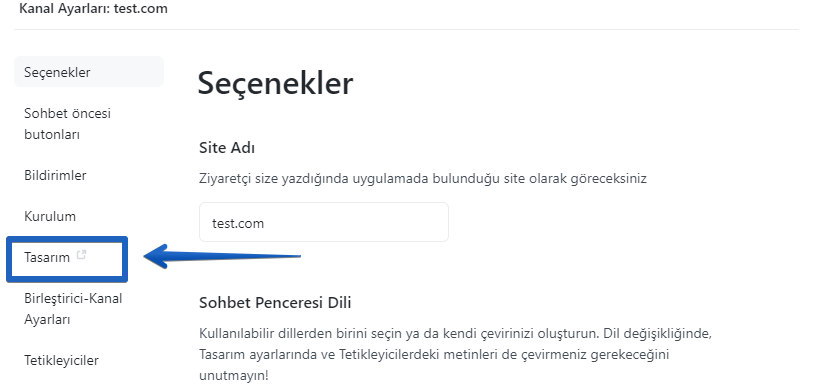Click the blue arrow pointing at Tasarım
This screenshot has width=815, height=389.
(222, 256)
